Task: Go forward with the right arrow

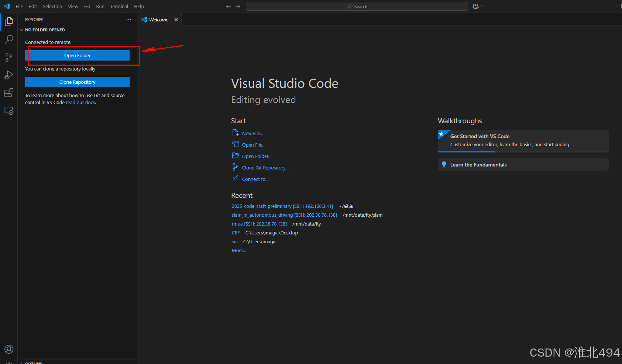Action: pos(238,6)
